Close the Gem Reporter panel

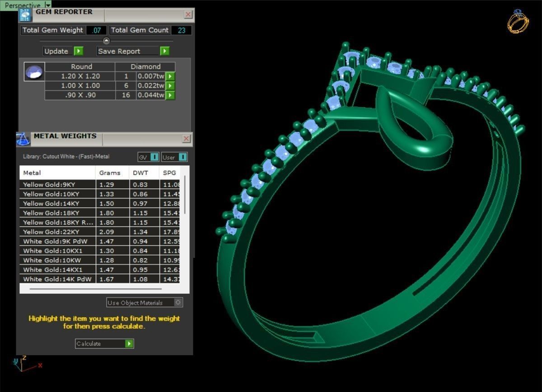point(188,14)
